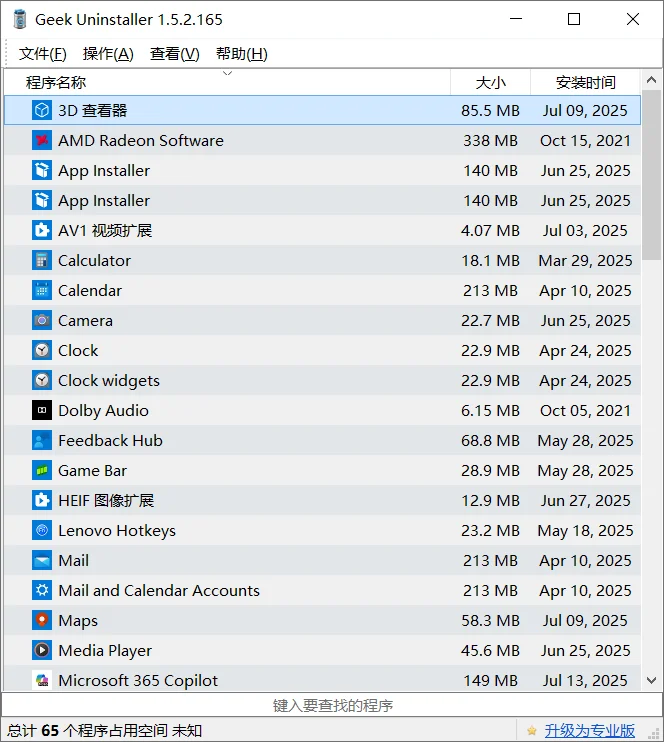Select the AMD Radeon Software name
664x742 pixels.
tap(141, 141)
